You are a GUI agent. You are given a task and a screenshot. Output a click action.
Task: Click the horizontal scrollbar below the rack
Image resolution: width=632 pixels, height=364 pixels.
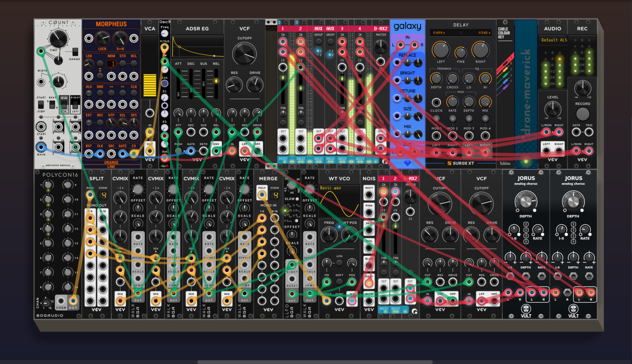[x=315, y=362]
